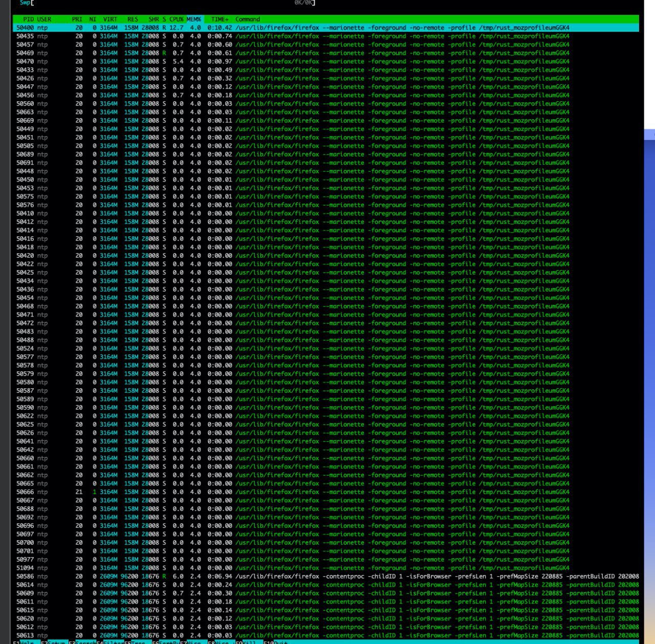This screenshot has width=655, height=644.
Task: Select process row with PID 50689
Action: tap(326, 154)
